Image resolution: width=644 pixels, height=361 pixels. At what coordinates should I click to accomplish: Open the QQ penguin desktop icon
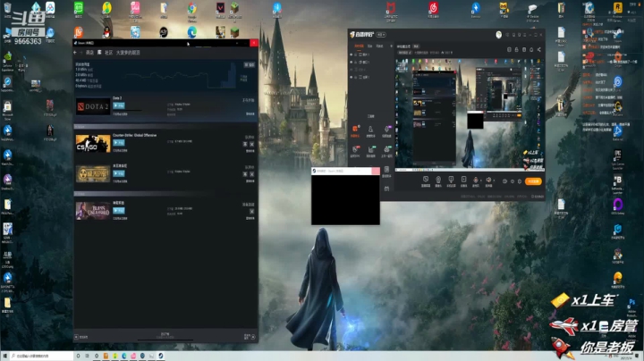pyautogui.click(x=106, y=33)
